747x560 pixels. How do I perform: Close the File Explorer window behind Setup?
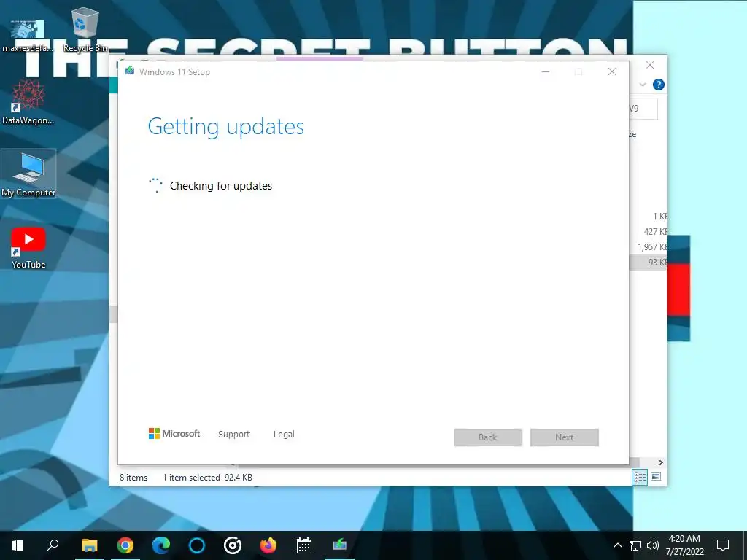(x=650, y=65)
